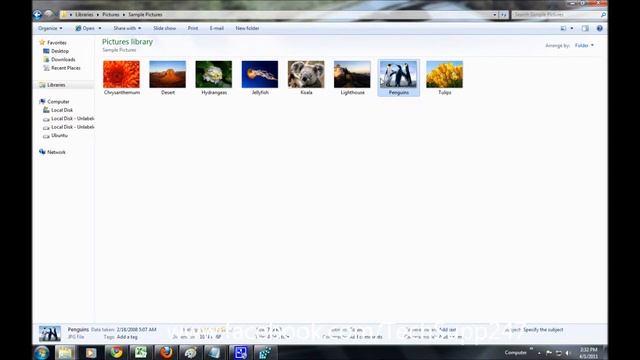This screenshot has width=640, height=360.
Task: Open Recent Places in Favorites
Action: (65, 68)
